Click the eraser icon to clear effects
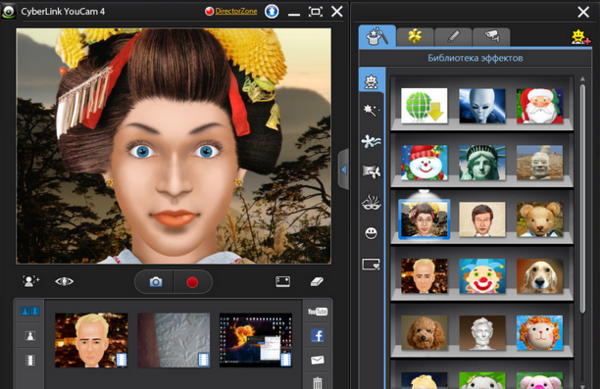 [317, 282]
